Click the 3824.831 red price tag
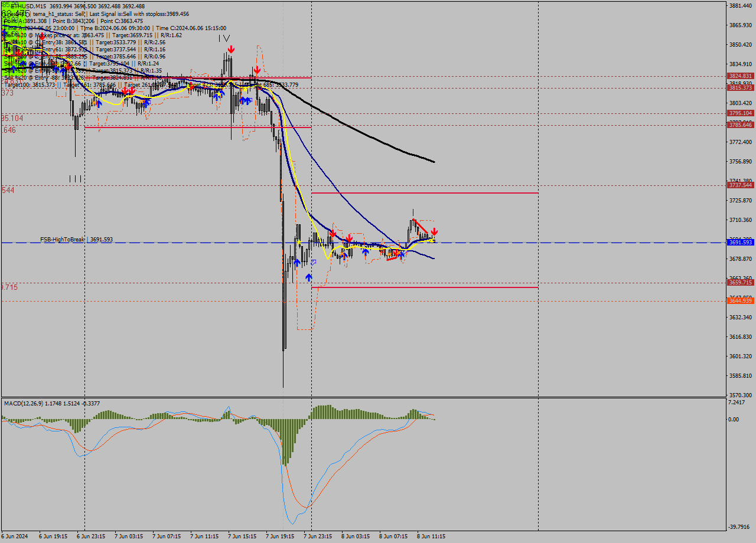The width and height of the screenshot is (756, 543). click(740, 76)
